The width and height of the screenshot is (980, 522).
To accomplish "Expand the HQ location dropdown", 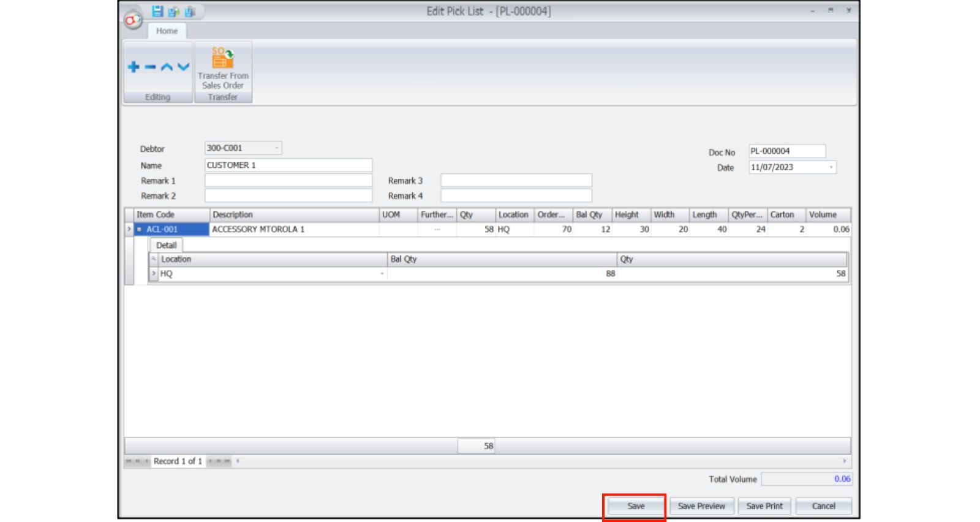I will coord(382,274).
